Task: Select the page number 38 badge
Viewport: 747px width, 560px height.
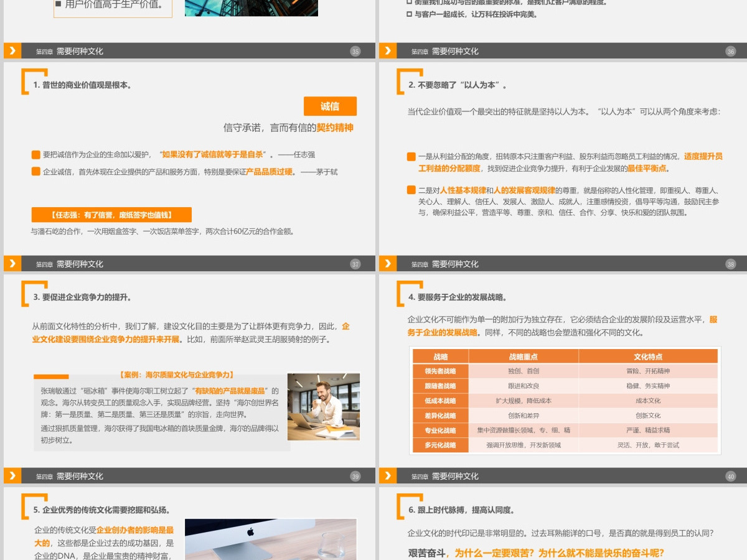Action: pyautogui.click(x=731, y=264)
